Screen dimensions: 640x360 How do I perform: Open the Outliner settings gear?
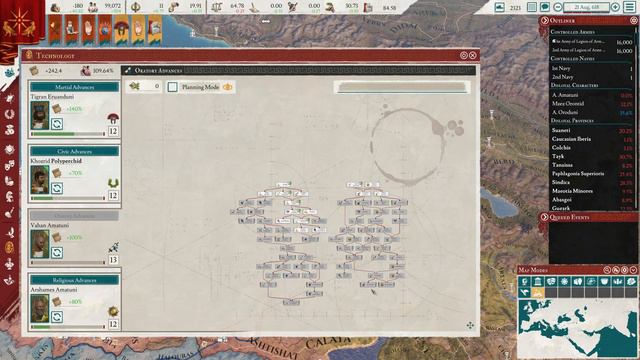click(x=634, y=20)
